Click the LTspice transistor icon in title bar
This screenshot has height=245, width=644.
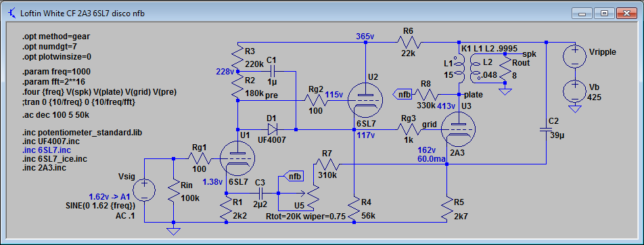[12, 13]
